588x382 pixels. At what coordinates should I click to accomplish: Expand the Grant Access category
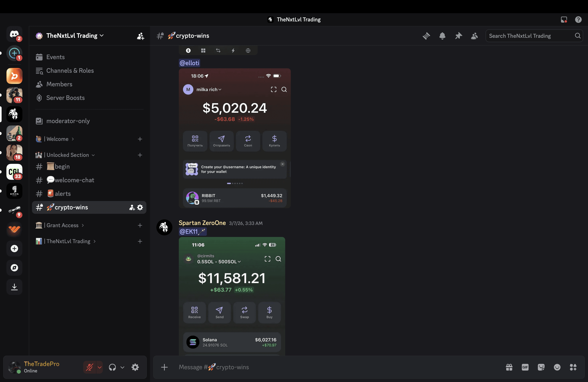pyautogui.click(x=62, y=225)
